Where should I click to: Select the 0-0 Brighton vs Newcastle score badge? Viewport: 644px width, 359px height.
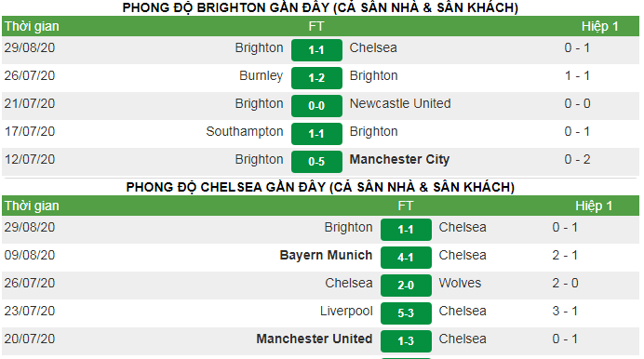coord(316,106)
